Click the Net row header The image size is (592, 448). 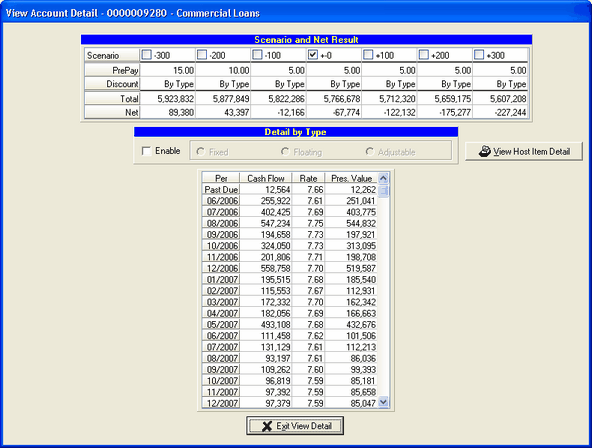pos(112,112)
